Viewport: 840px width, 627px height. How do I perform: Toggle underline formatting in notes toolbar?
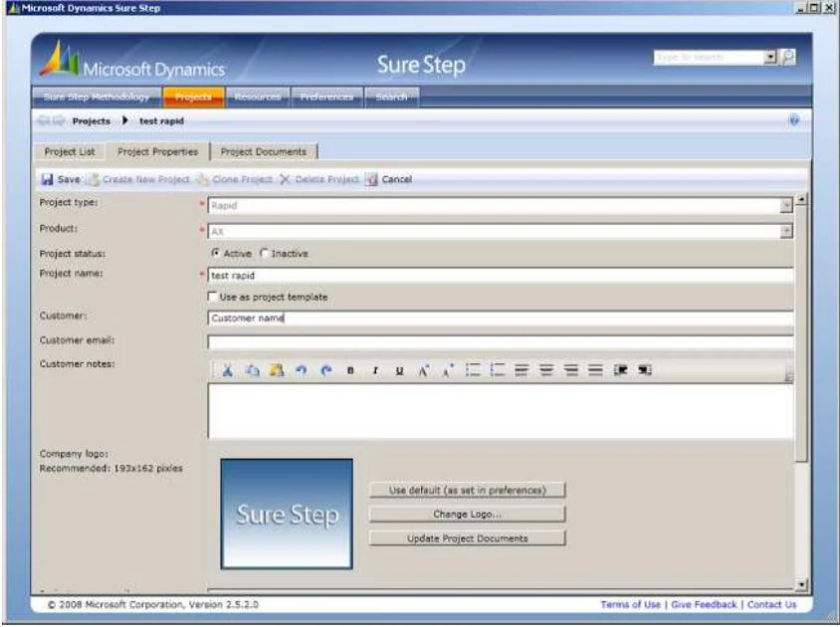click(400, 370)
